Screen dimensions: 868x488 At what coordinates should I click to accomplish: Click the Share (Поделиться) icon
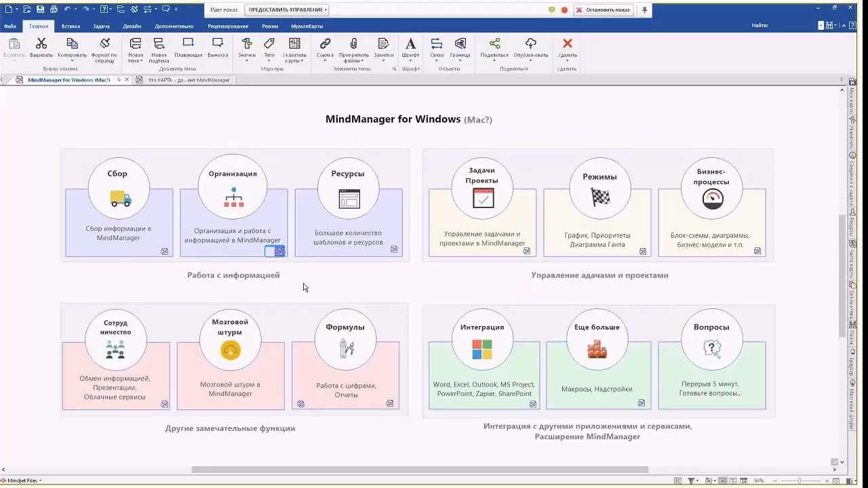(494, 44)
